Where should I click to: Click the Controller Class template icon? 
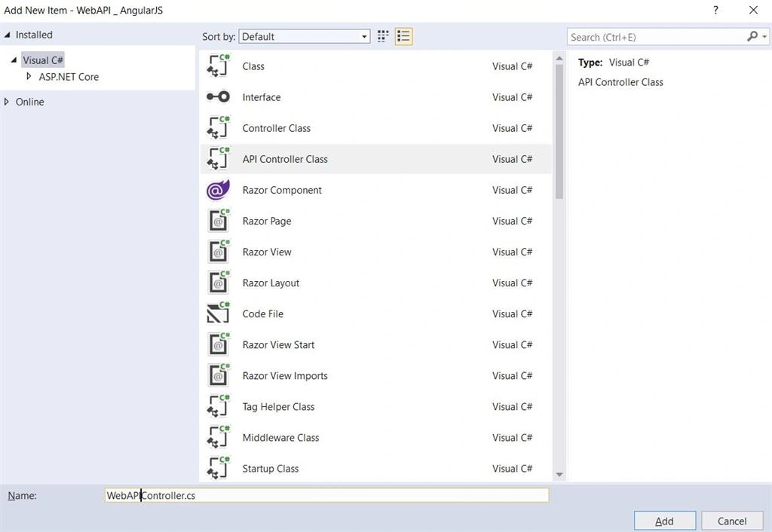coord(218,128)
